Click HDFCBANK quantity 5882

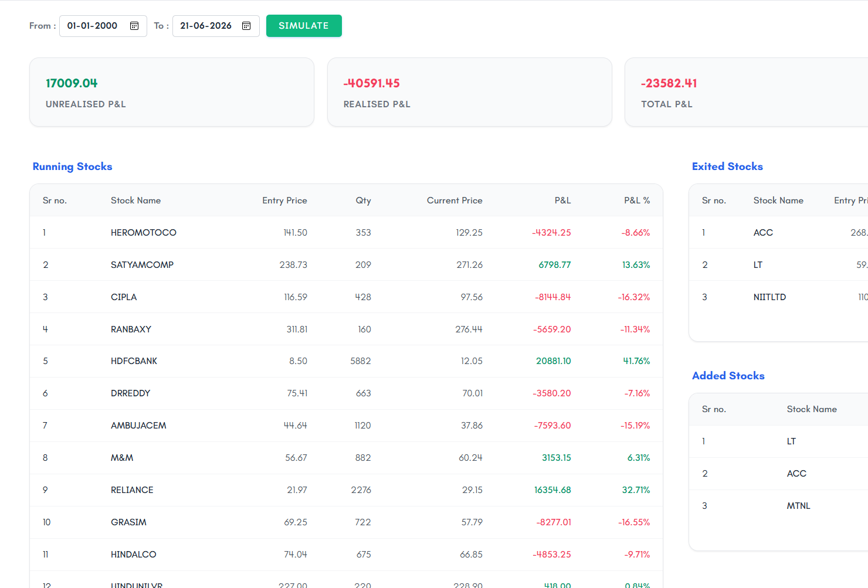pyautogui.click(x=361, y=361)
